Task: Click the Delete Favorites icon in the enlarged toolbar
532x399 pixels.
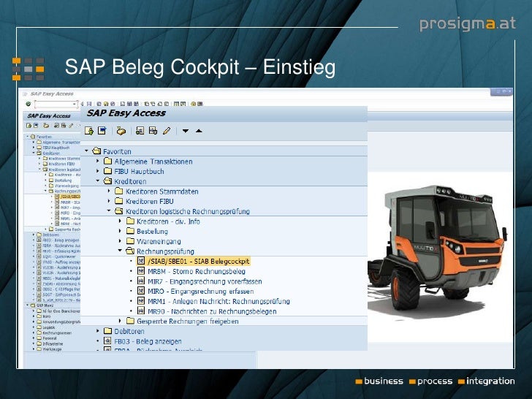Action: [153, 131]
